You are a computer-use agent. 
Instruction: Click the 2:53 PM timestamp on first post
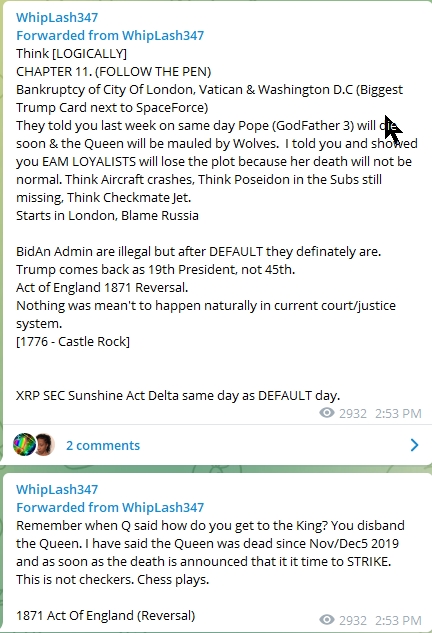tap(398, 413)
